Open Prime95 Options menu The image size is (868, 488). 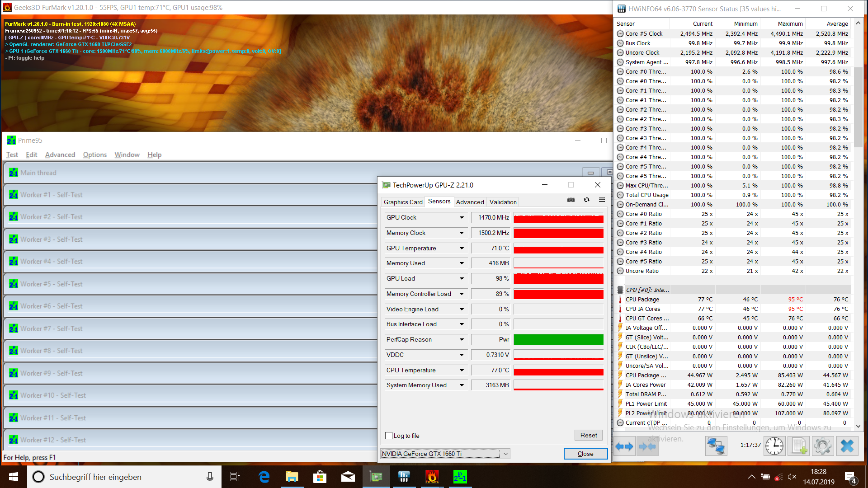pos(95,155)
